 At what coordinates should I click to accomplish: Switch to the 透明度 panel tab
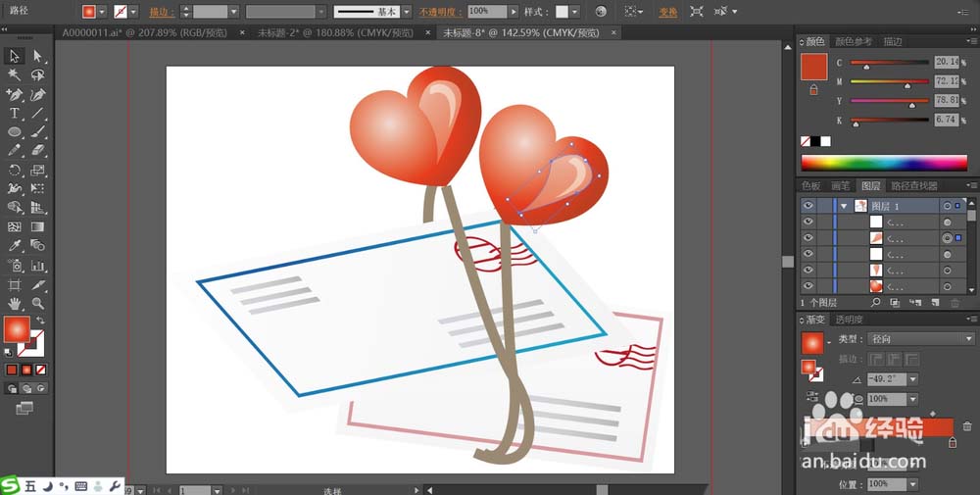click(850, 320)
